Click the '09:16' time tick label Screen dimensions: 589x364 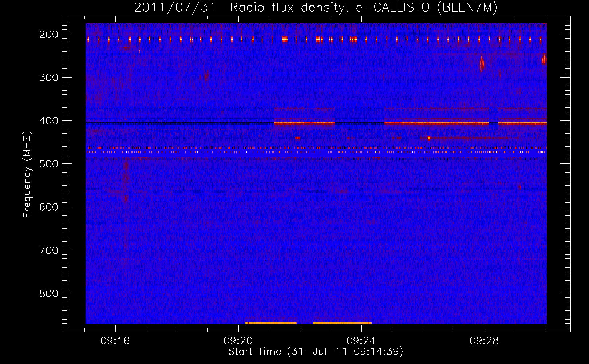click(115, 341)
